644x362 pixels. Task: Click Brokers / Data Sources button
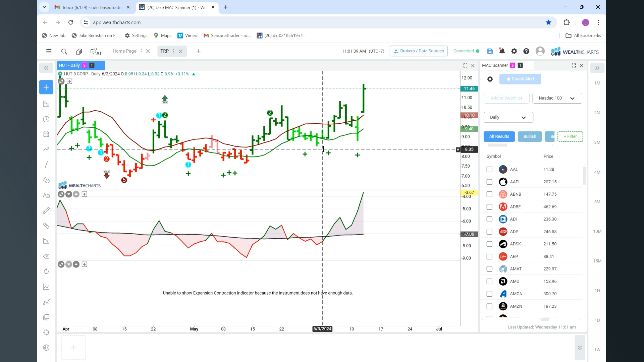(x=419, y=51)
